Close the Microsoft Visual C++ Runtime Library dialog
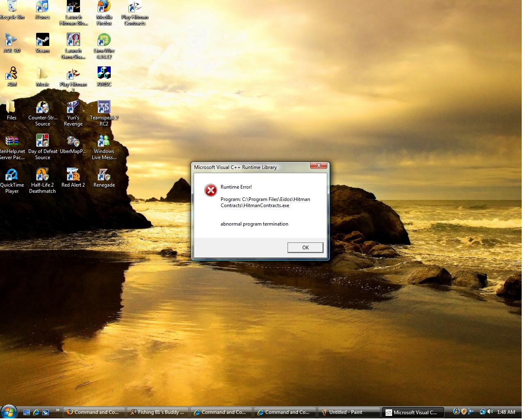525x420 pixels. 319,165
